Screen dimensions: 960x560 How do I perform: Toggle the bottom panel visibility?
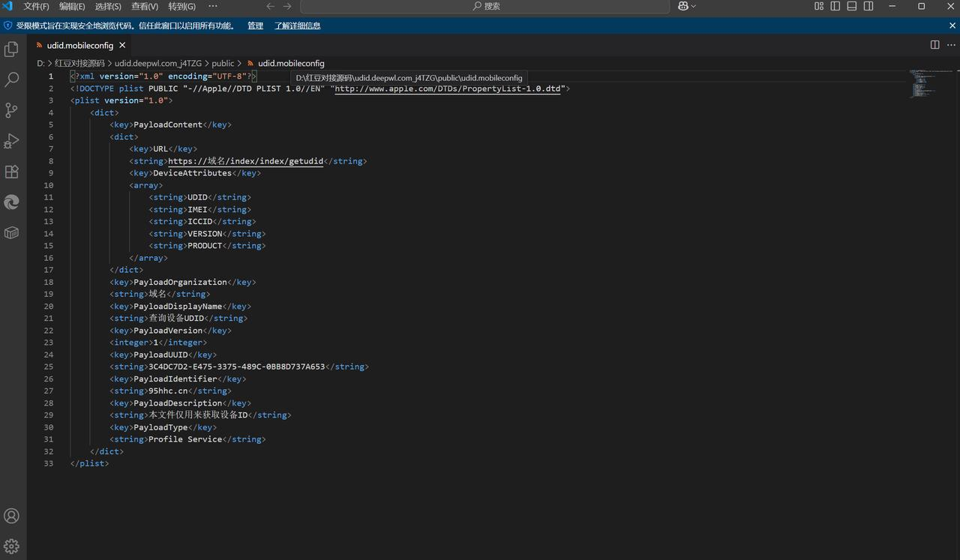852,6
